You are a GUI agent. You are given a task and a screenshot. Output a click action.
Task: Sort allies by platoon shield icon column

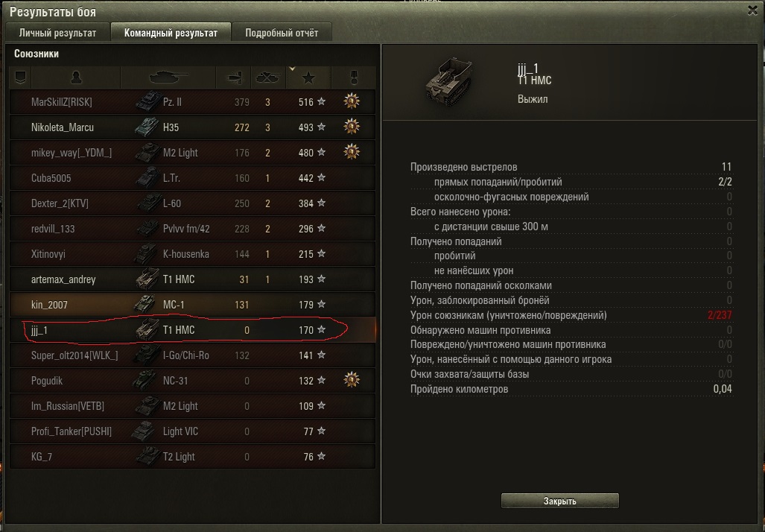click(x=21, y=77)
